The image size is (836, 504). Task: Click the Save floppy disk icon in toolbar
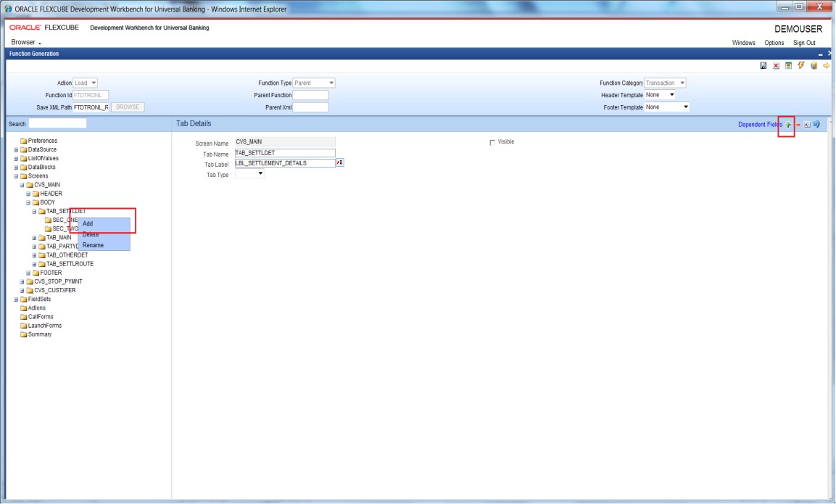tap(763, 65)
